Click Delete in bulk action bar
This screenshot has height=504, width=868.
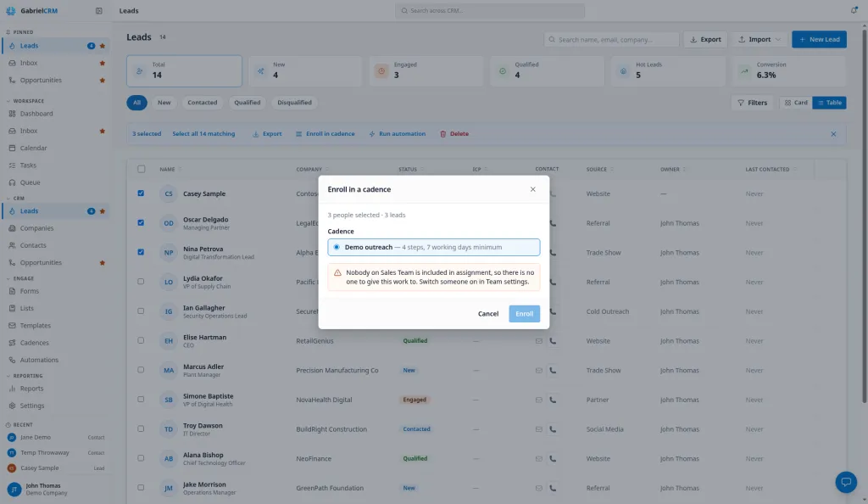(454, 134)
